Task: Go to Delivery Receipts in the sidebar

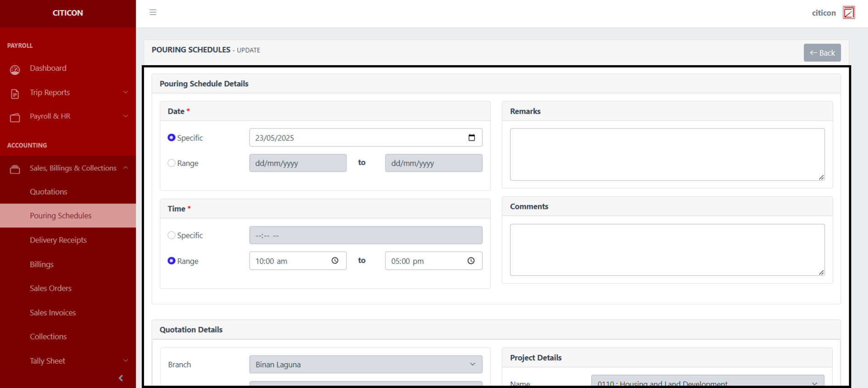Action: coord(58,240)
